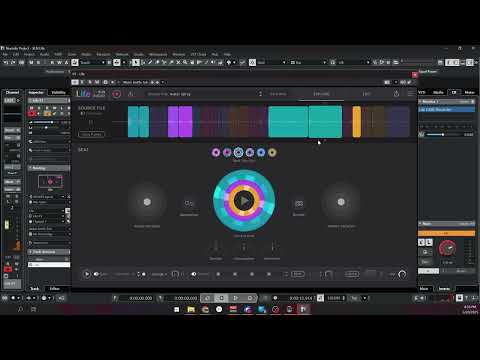This screenshot has height=360, width=480.
Task: Open the Meter tab in right zone
Action: point(469,92)
